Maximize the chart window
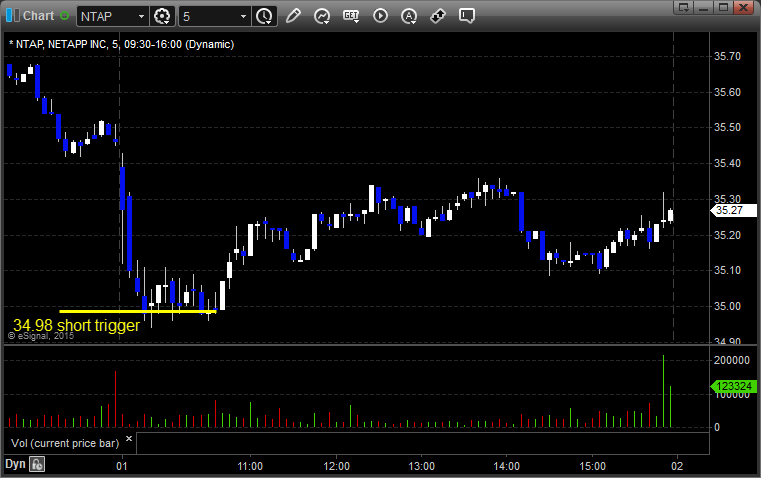Image resolution: width=761 pixels, height=478 pixels. coord(723,7)
